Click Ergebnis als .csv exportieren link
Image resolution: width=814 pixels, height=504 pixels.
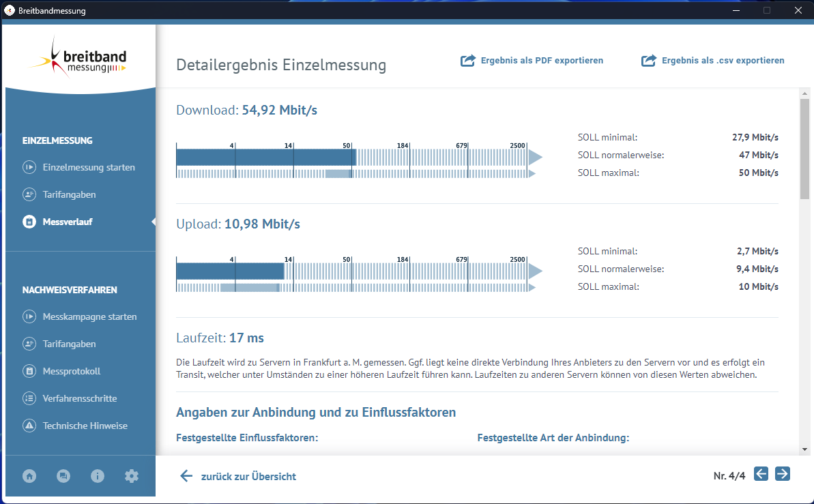point(723,61)
